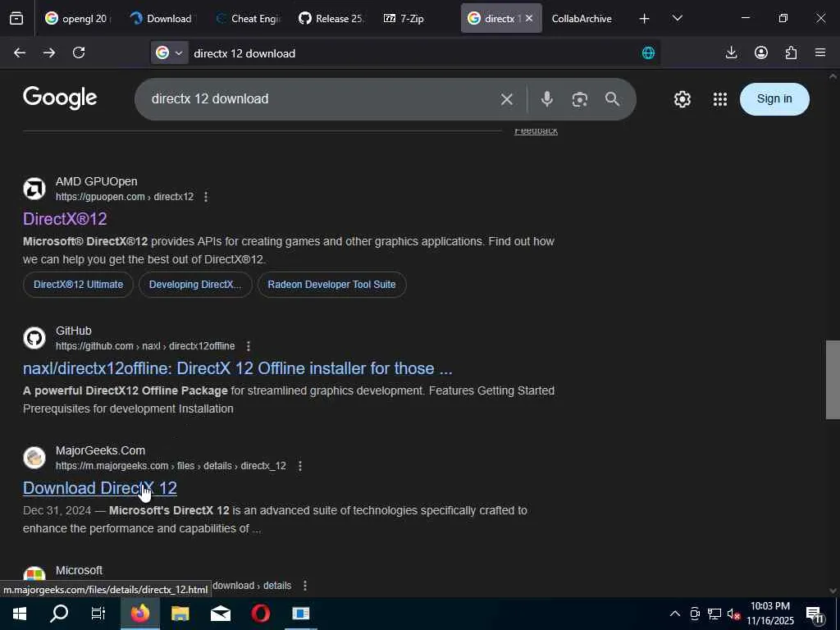Click the MajorGeeks.Com site name text
The height and width of the screenshot is (630, 840).
coord(100,451)
